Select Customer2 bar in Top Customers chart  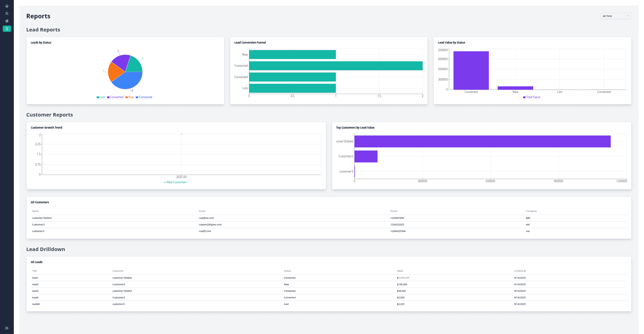[366, 156]
